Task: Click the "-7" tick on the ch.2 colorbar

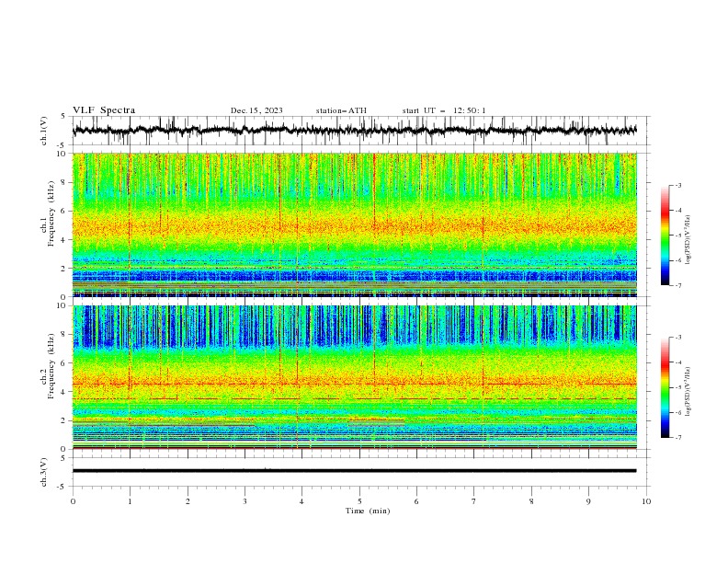Action: tap(678, 437)
